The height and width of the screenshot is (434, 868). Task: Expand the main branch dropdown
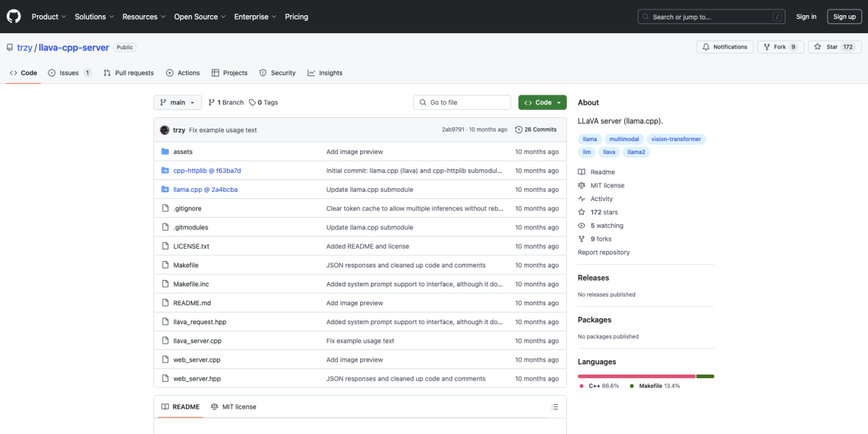point(177,103)
